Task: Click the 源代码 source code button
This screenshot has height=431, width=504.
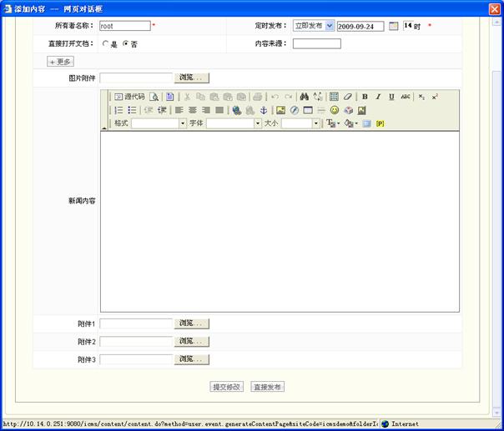Action: pyautogui.click(x=129, y=97)
